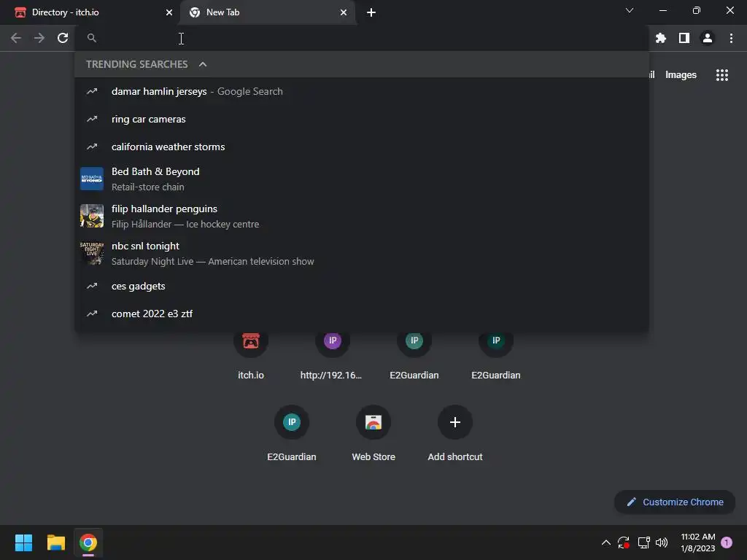Select suggestion nbc snl tonight

click(x=362, y=253)
